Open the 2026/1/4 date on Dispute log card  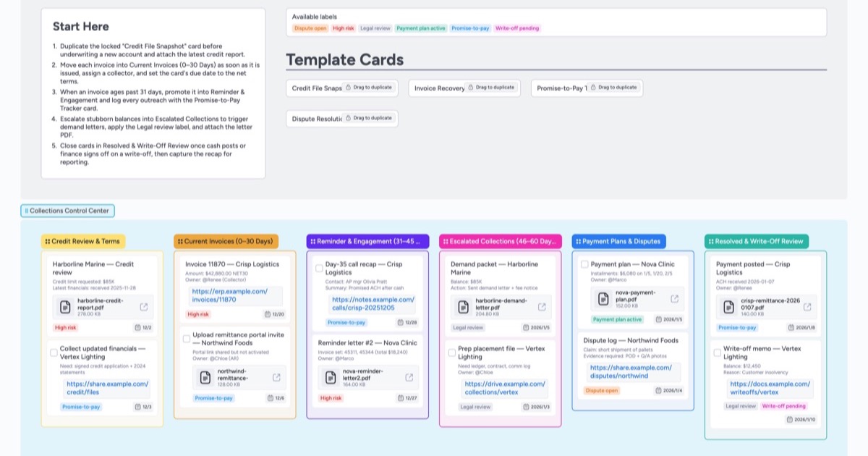tap(671, 390)
